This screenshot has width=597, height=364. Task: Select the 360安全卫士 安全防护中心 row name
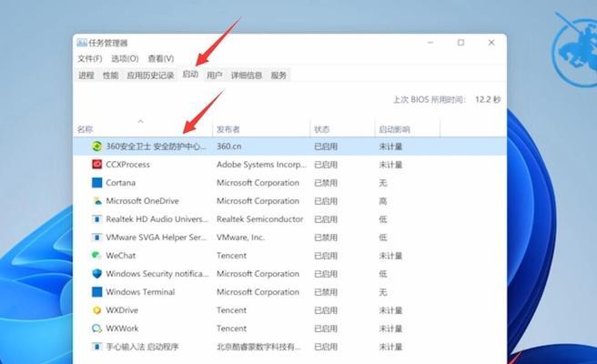(x=157, y=147)
